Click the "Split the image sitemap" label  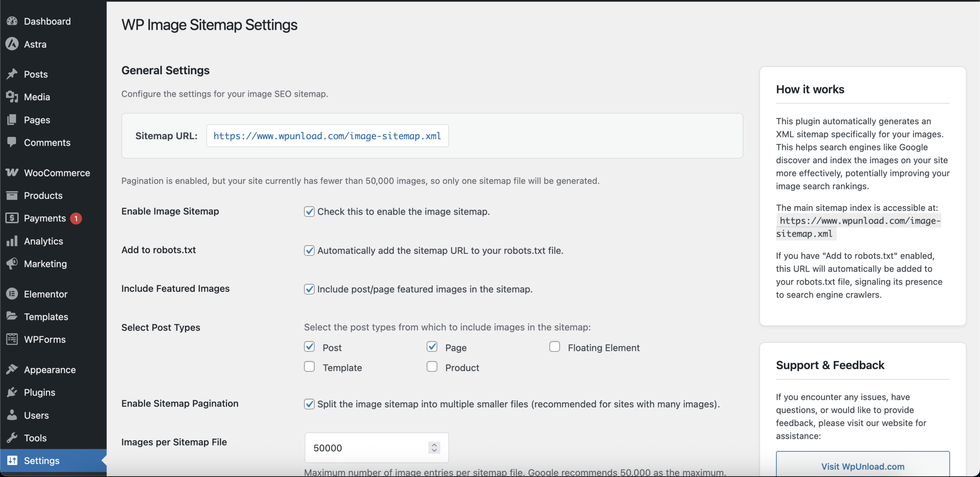[518, 404]
